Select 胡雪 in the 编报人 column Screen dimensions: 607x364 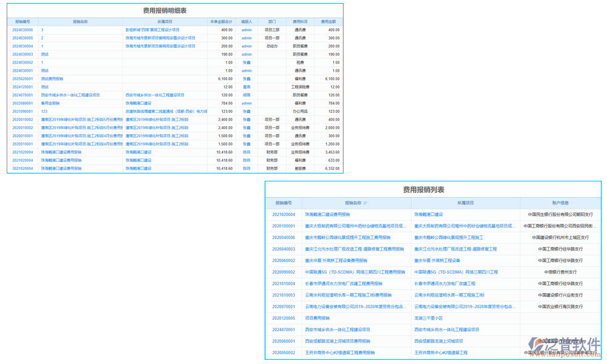pos(246,95)
